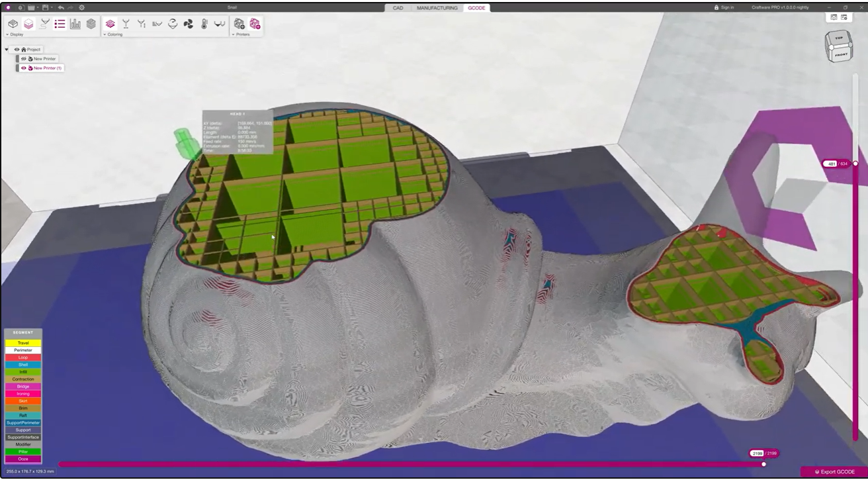Switch to the CAD tab
The width and height of the screenshot is (868, 480).
tap(398, 8)
